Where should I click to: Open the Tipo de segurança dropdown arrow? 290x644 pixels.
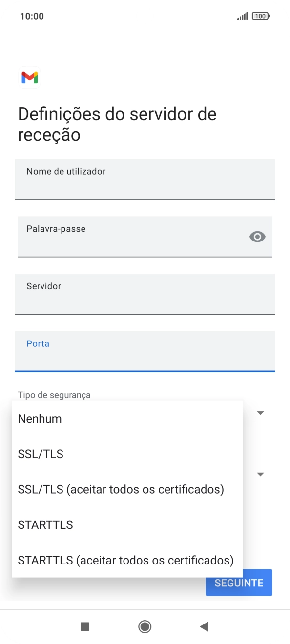[x=260, y=412]
